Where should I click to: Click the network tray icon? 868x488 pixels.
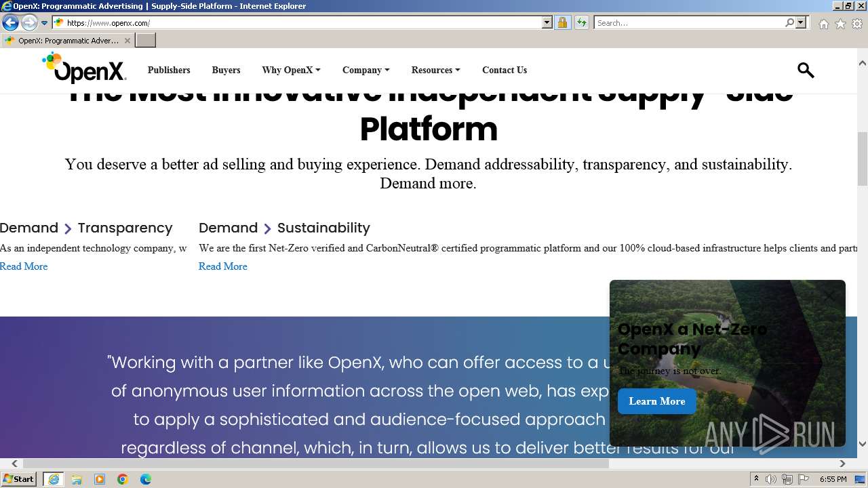(787, 479)
